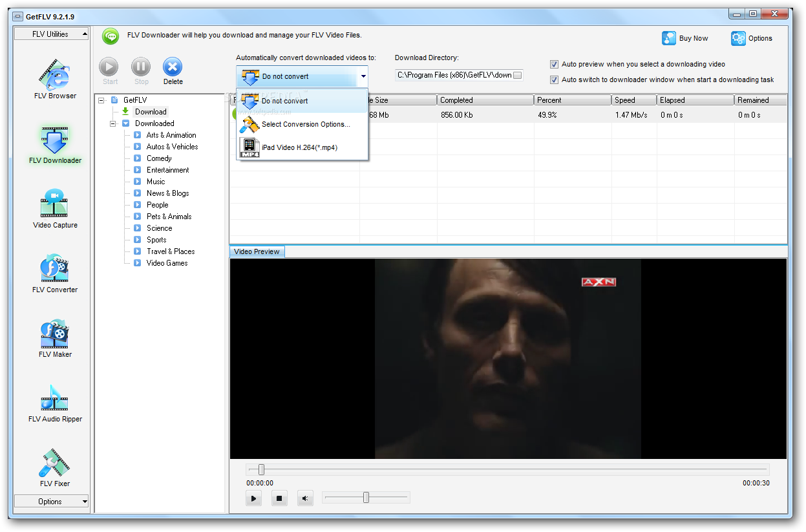This screenshot has width=806, height=532.
Task: Mute the preview audio
Action: coord(305,498)
